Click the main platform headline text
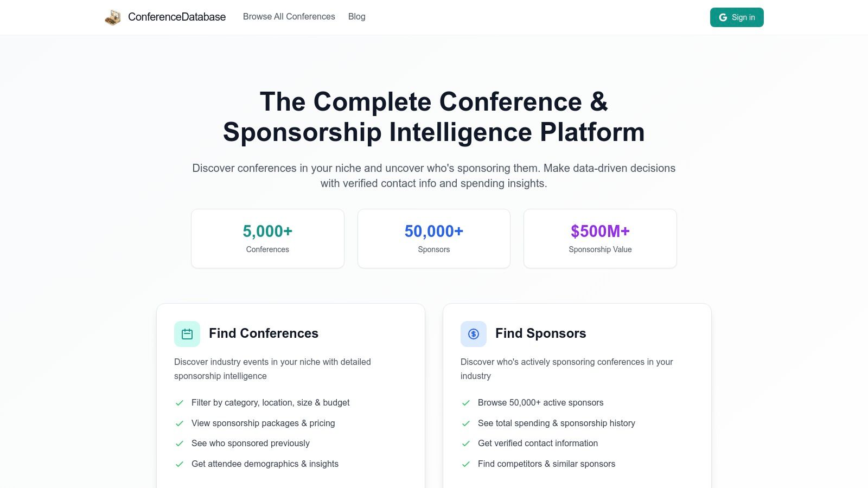The height and width of the screenshot is (488, 868). pos(434,117)
